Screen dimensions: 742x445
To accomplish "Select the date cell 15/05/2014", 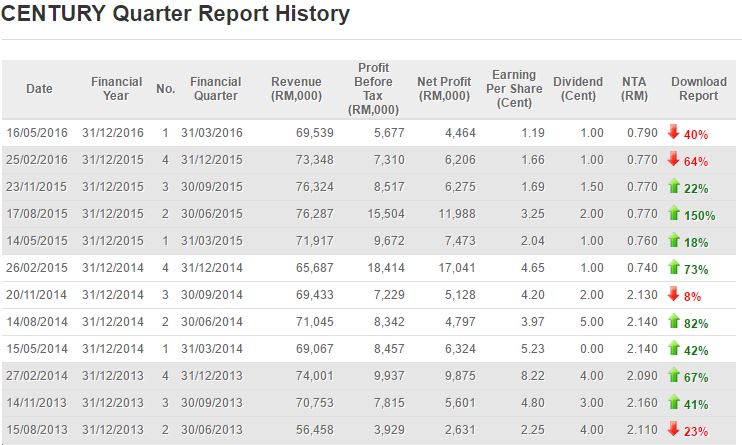I will [37, 348].
